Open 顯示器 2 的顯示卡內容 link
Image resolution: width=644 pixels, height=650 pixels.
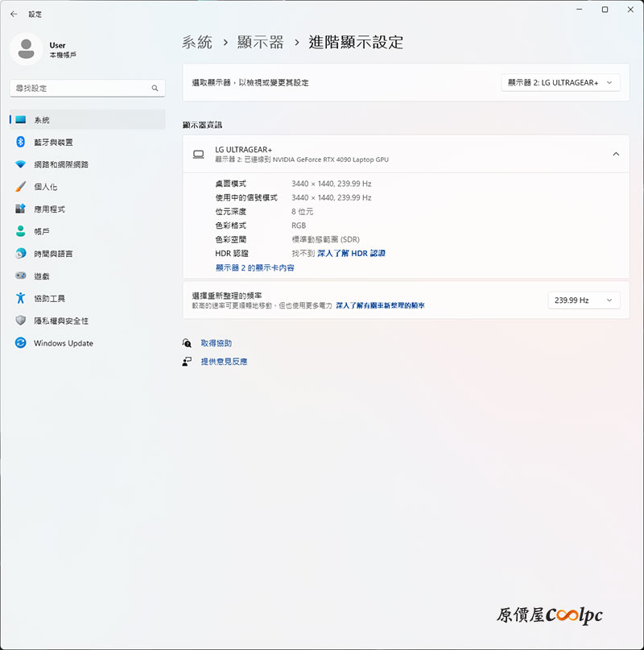[255, 267]
